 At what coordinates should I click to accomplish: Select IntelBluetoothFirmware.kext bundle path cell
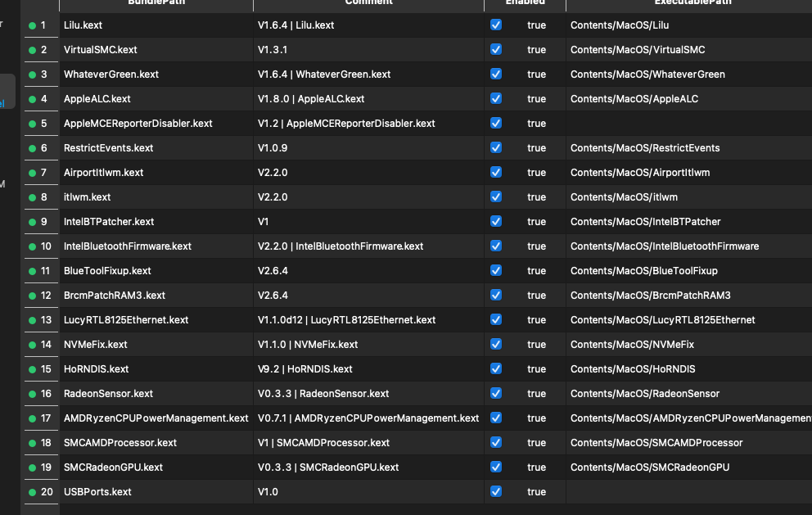[x=156, y=246]
